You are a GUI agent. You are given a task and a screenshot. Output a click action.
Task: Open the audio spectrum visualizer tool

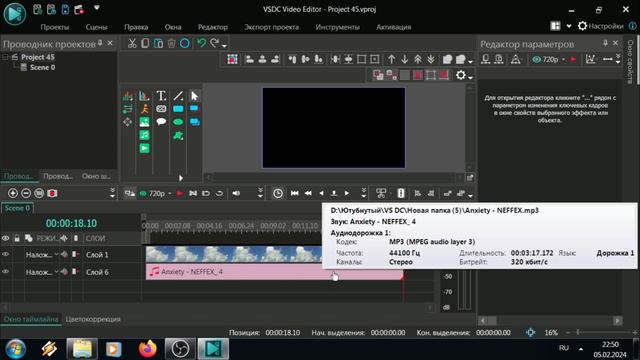coord(128,96)
